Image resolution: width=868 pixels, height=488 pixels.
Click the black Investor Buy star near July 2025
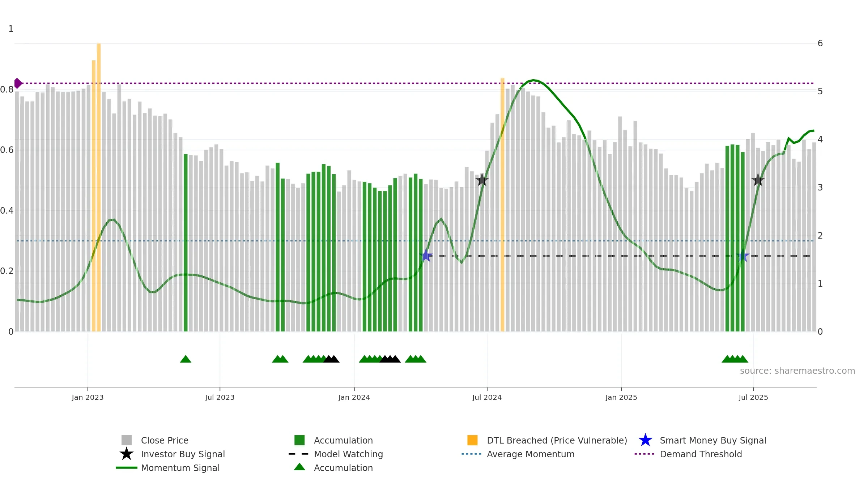coord(758,180)
